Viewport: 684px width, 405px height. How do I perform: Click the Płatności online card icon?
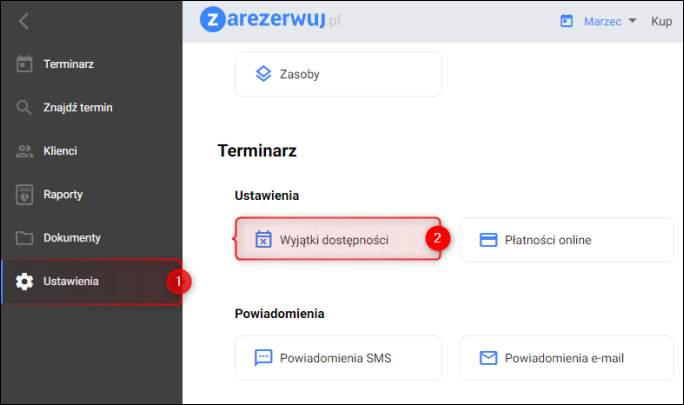click(x=489, y=240)
